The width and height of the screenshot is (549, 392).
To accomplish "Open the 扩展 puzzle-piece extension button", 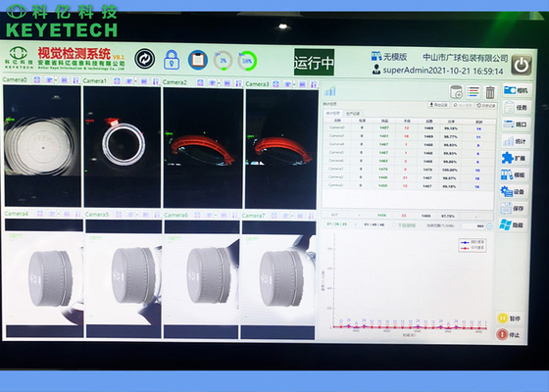I will tap(514, 158).
